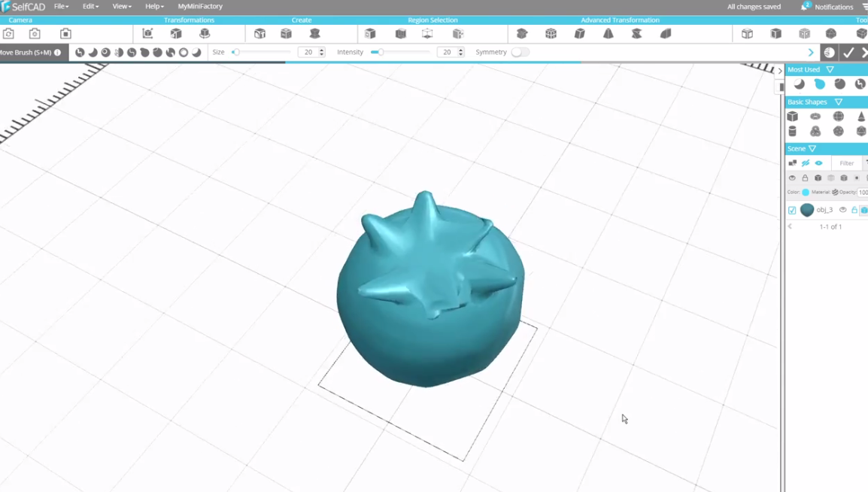
Task: Click the SelfCAD logo
Action: pos(23,7)
